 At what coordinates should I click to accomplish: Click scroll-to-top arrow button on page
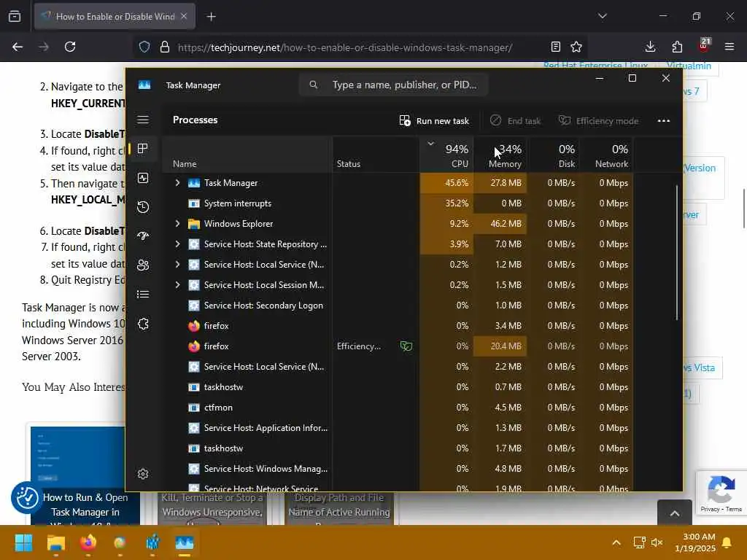[675, 513]
